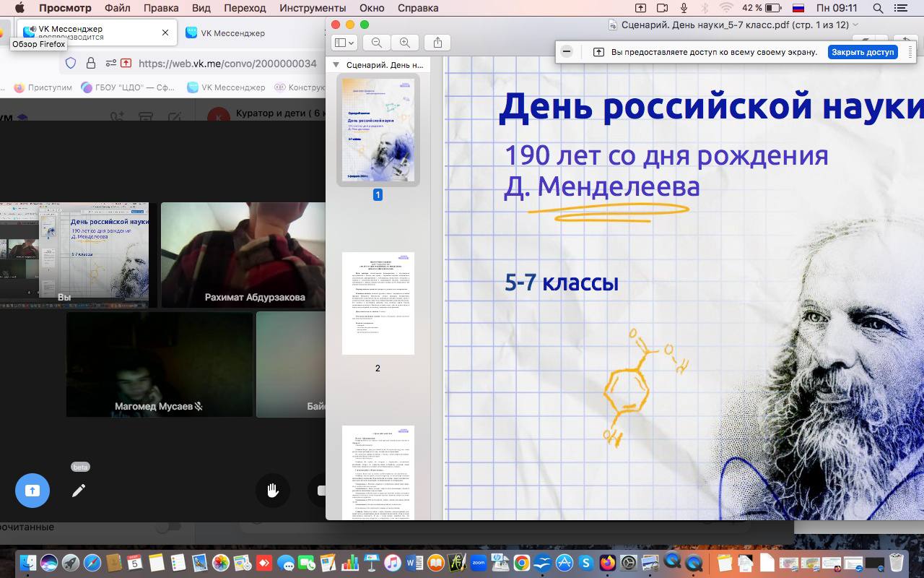Open the 'ГБОУ ЦДО' bookmark link

point(130,87)
